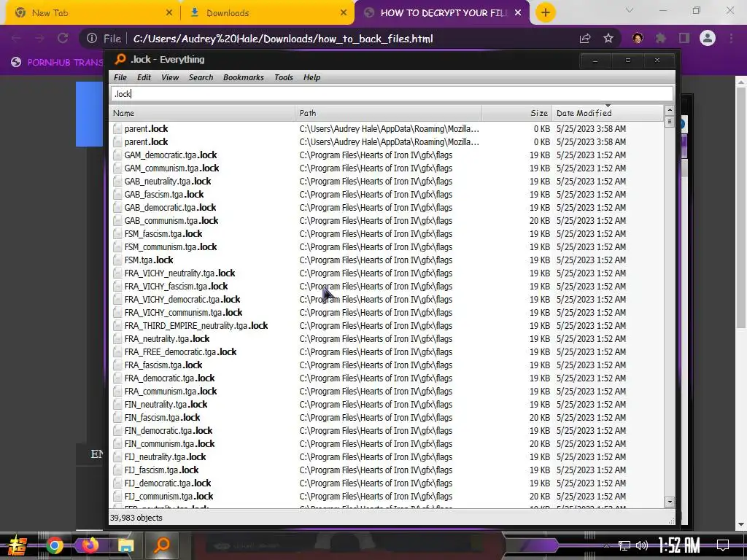Viewport: 747px width, 560px height.
Task: Switch to the New Tab browser tab
Action: [93, 13]
